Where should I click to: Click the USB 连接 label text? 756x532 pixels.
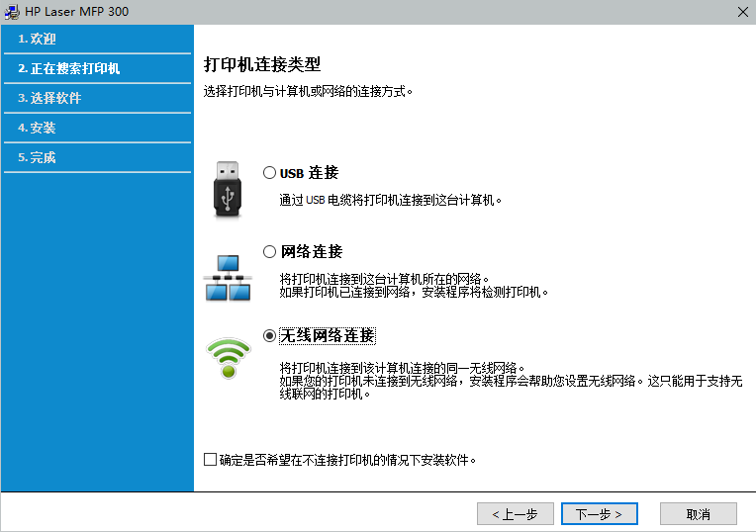point(309,172)
